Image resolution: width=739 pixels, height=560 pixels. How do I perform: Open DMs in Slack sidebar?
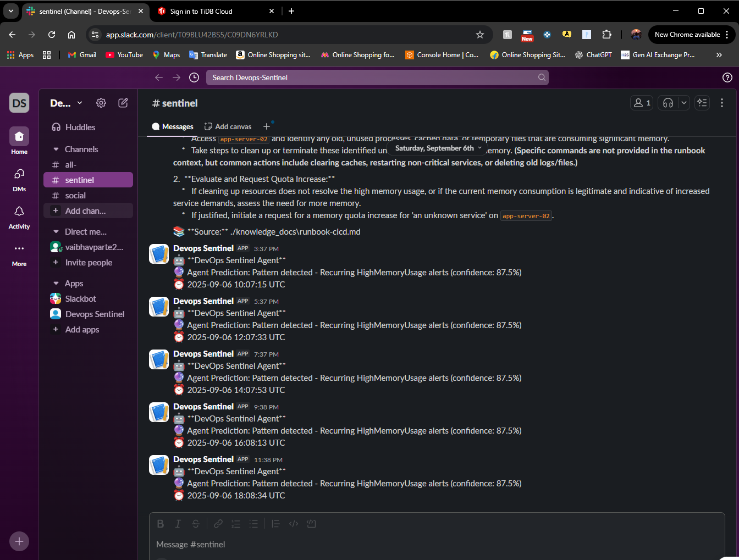pyautogui.click(x=19, y=179)
